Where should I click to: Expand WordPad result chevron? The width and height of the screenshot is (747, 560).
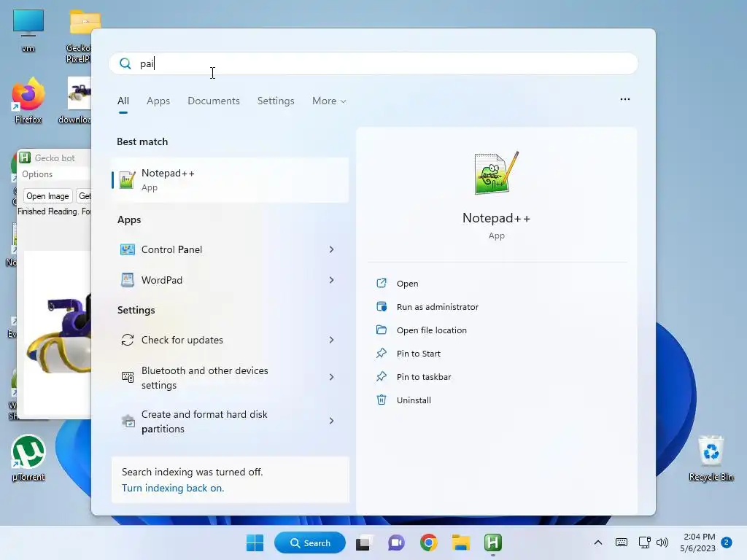(332, 280)
